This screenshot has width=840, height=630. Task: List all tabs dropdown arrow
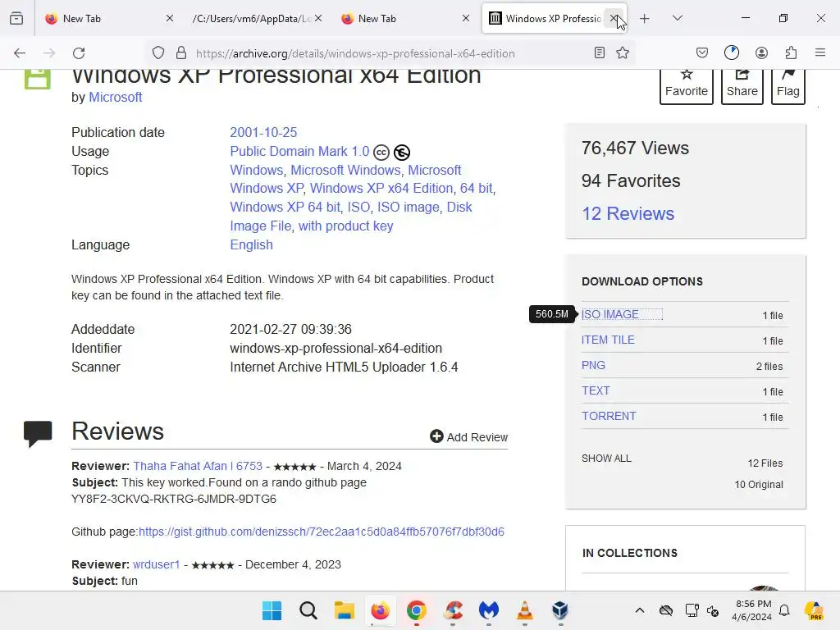(x=677, y=18)
